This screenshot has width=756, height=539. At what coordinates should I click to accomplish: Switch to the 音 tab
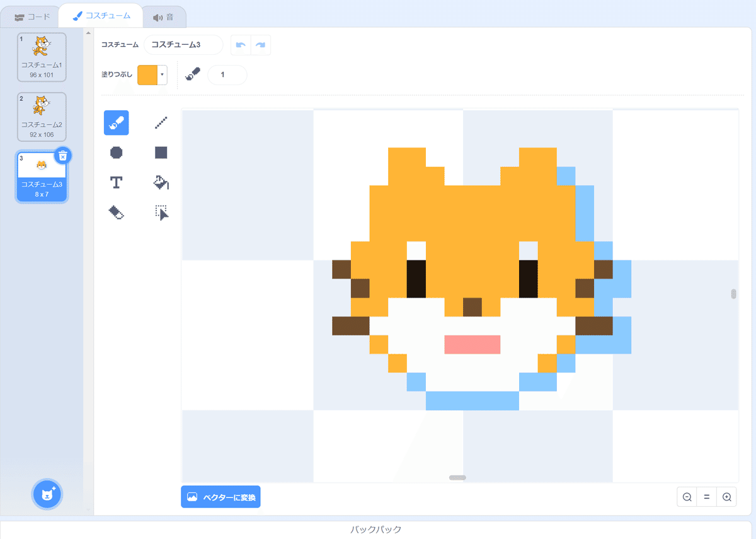pos(164,17)
